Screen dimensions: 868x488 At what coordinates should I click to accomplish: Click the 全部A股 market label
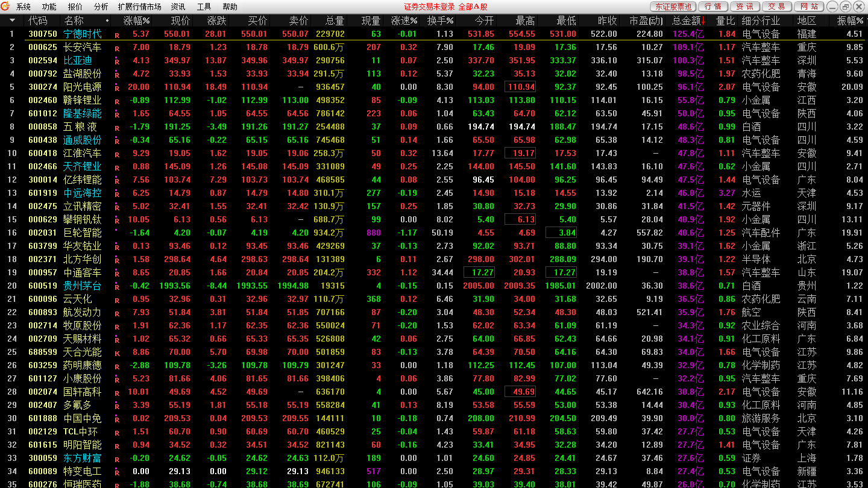[x=473, y=7]
